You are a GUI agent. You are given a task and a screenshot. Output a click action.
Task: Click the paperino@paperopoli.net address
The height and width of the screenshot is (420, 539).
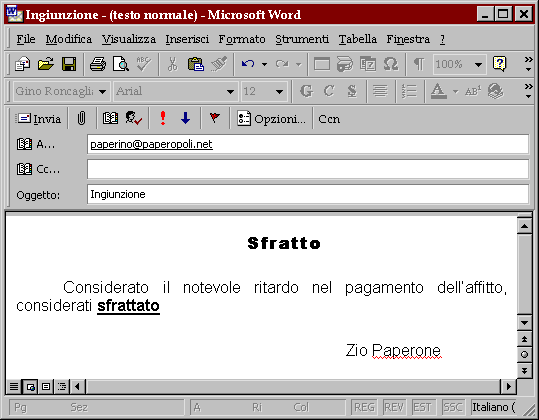(x=151, y=144)
